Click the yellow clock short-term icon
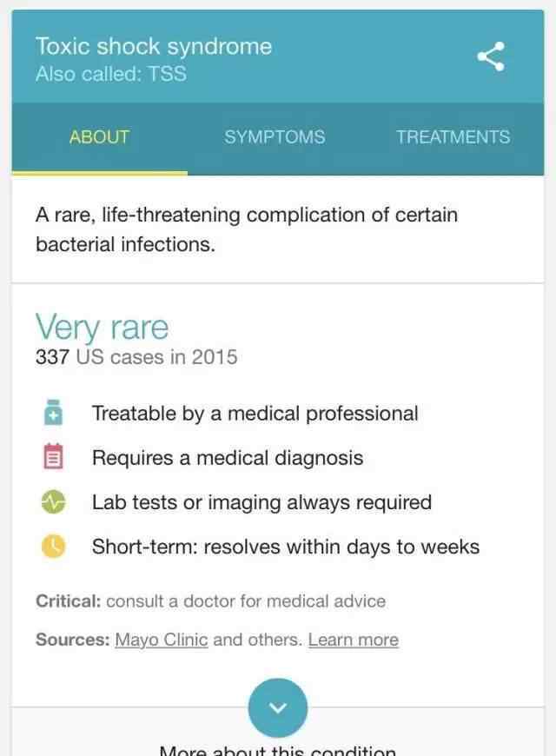Viewport: 556px width, 756px height. pos(53,547)
